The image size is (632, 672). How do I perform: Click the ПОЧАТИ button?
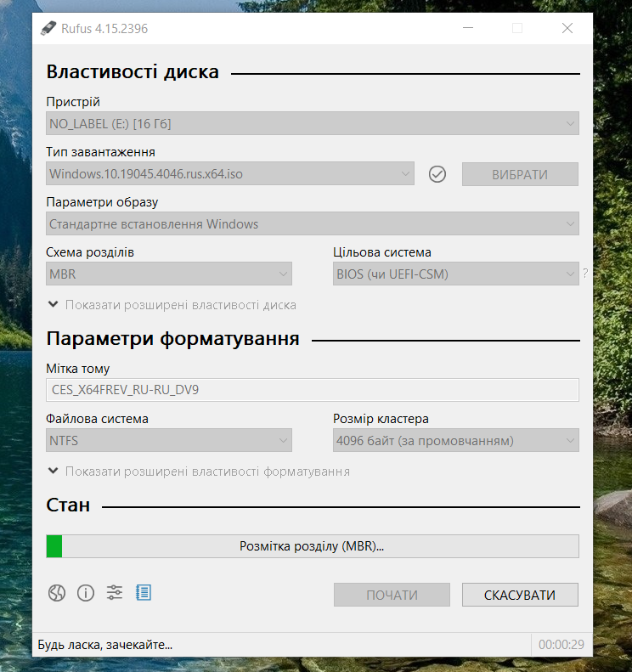(392, 595)
